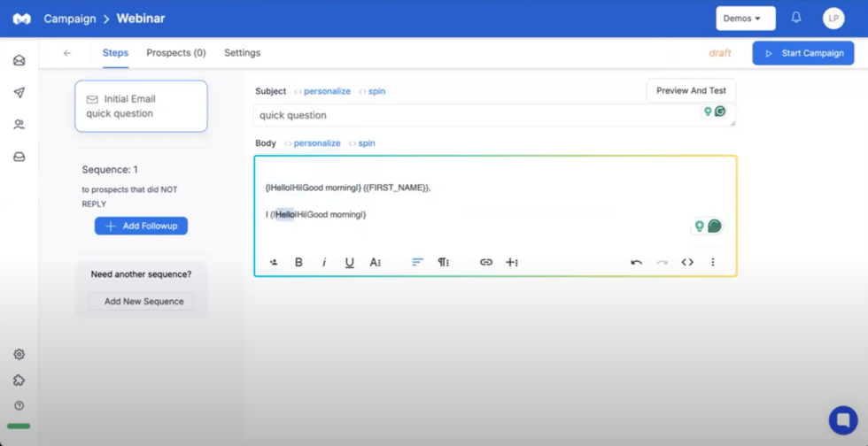Open the prospects people icon in sidebar
Viewport: 868px width, 446px height.
(19, 125)
